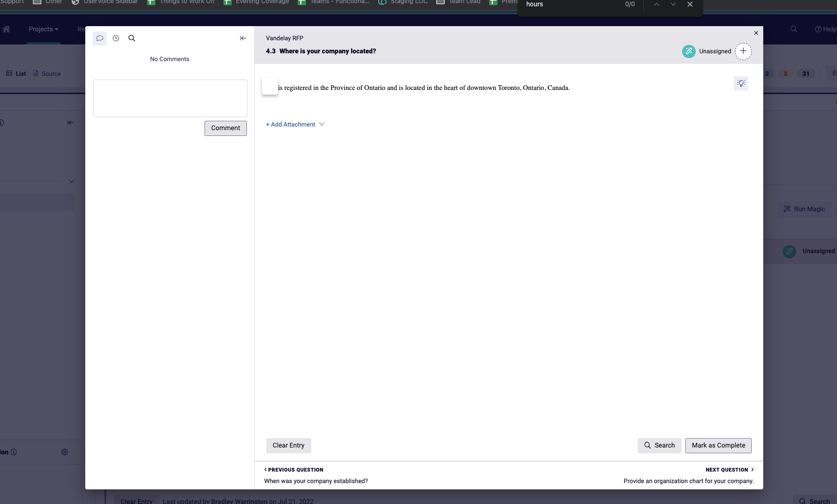Click Mark as Complete

[719, 445]
